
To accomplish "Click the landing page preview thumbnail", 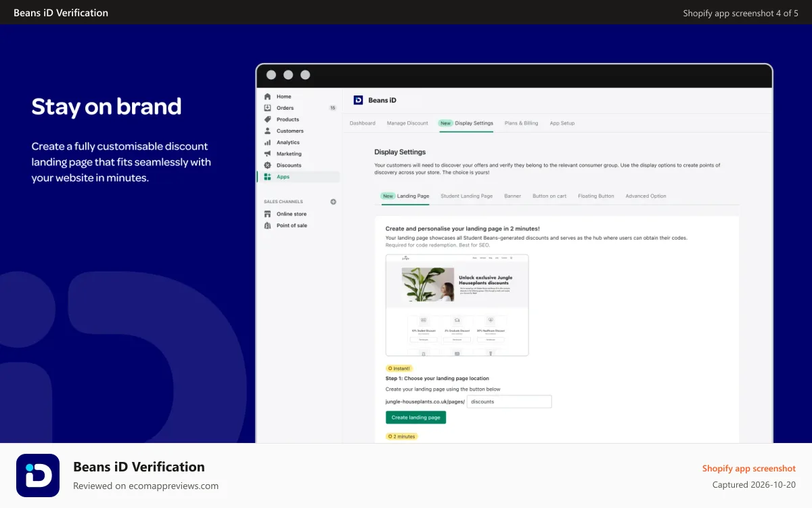I will (x=457, y=305).
